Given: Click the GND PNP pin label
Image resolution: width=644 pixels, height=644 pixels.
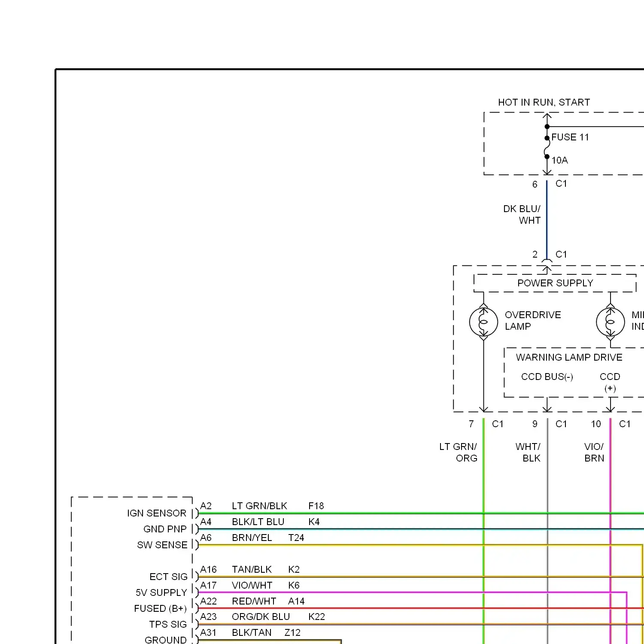Looking at the screenshot, I should coord(165,529).
